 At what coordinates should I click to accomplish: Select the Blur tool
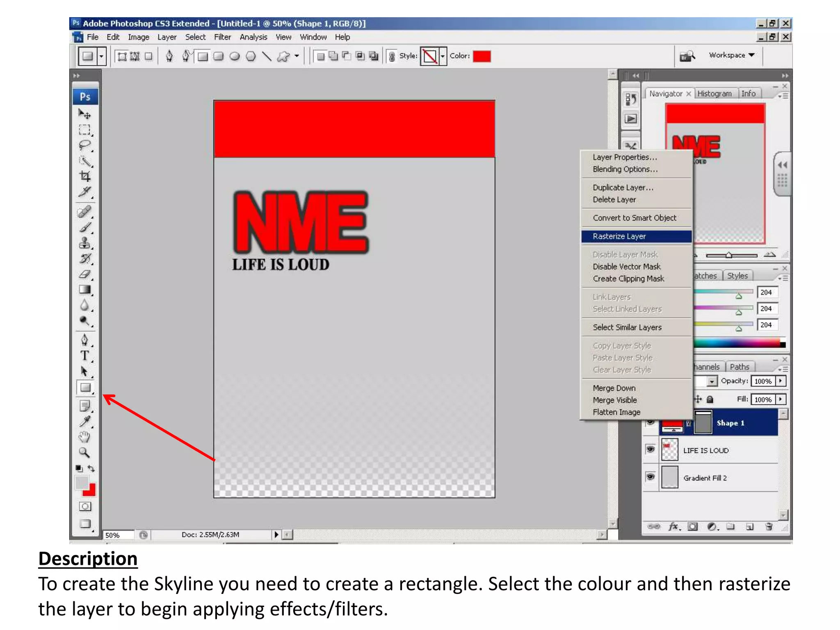coord(84,306)
